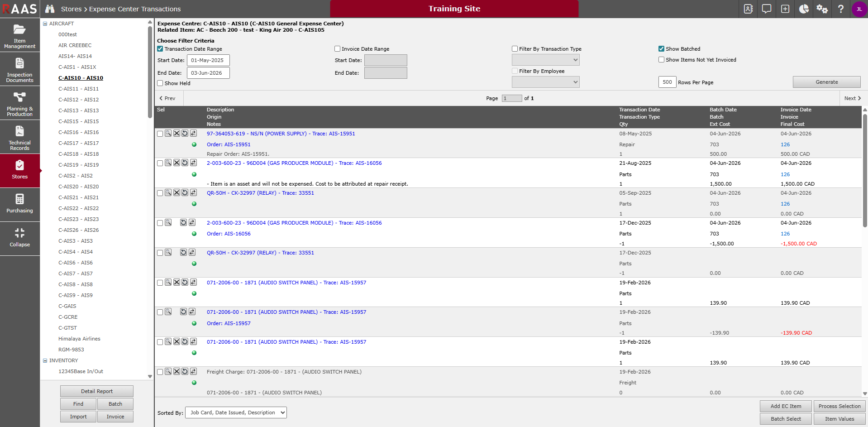Open the contacts address book icon
Screen dimensions: 868x427
[748, 9]
